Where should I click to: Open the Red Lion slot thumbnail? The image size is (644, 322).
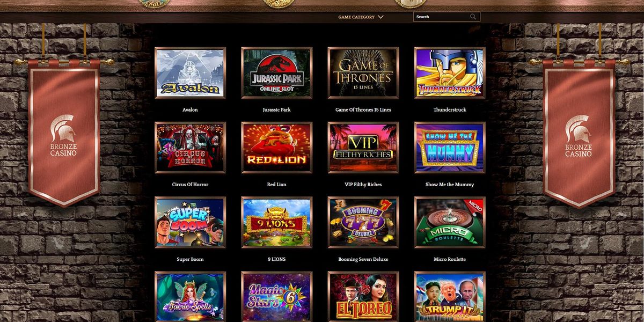[x=276, y=148]
